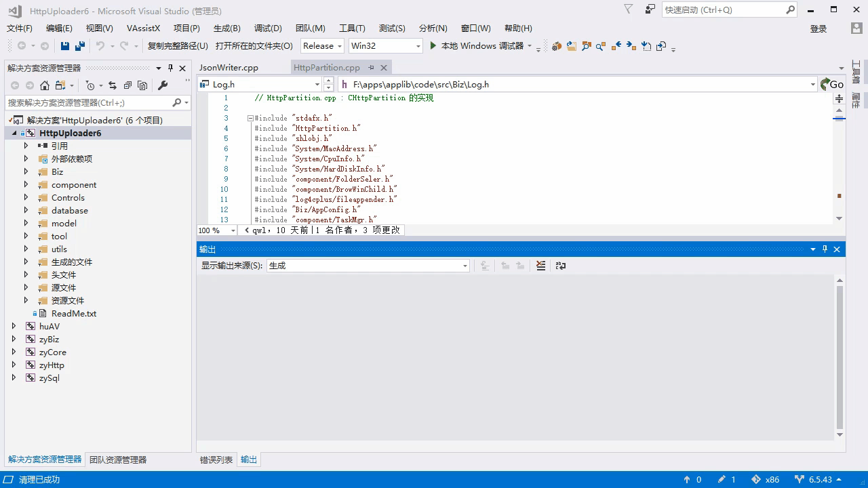
Task: Click the notifications filter funnel icon
Action: pyautogui.click(x=629, y=9)
